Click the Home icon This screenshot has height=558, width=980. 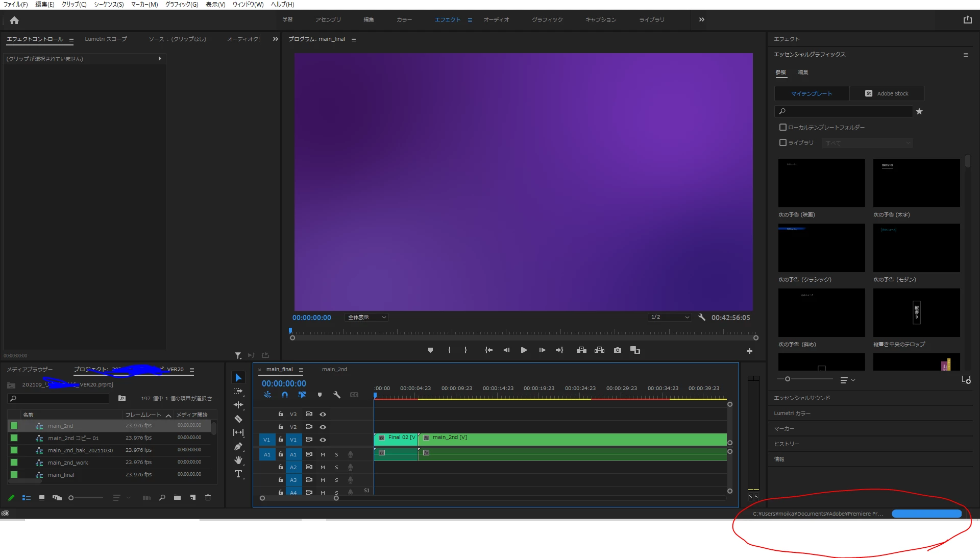tap(14, 20)
